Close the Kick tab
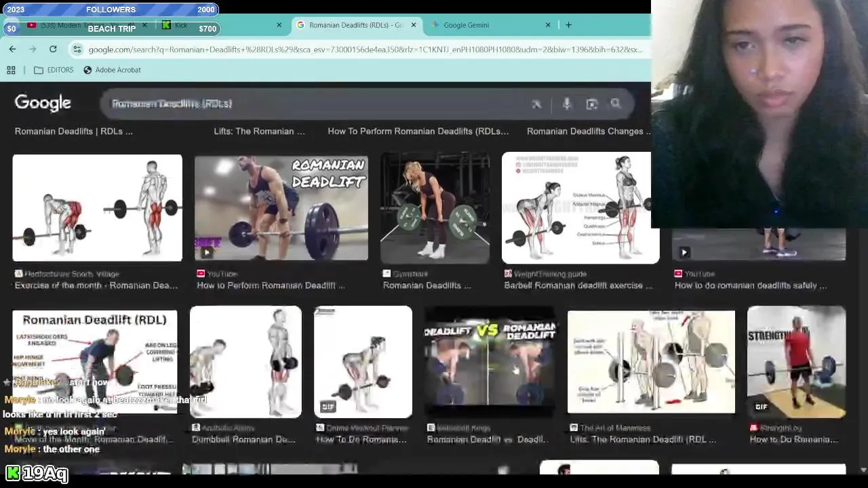This screenshot has width=868, height=488. (279, 25)
